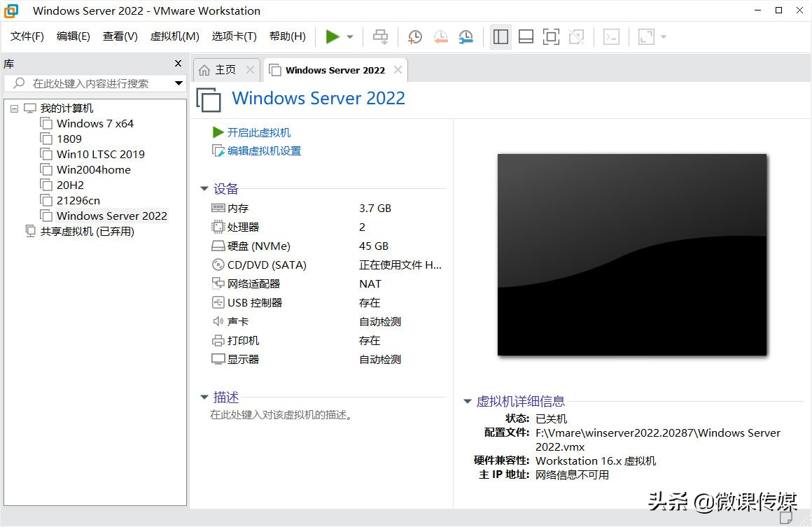The width and height of the screenshot is (812, 527).
Task: Open the power options dropdown arrow
Action: click(350, 37)
